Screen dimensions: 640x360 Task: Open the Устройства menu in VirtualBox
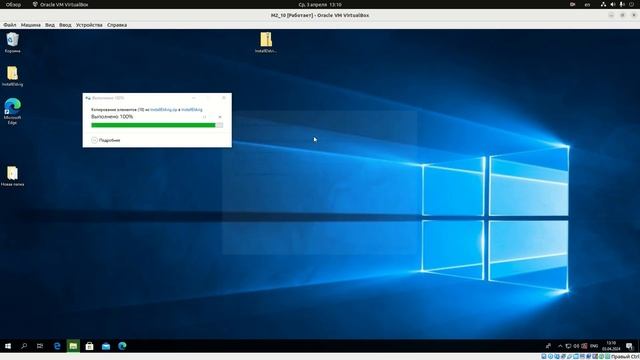(89, 25)
